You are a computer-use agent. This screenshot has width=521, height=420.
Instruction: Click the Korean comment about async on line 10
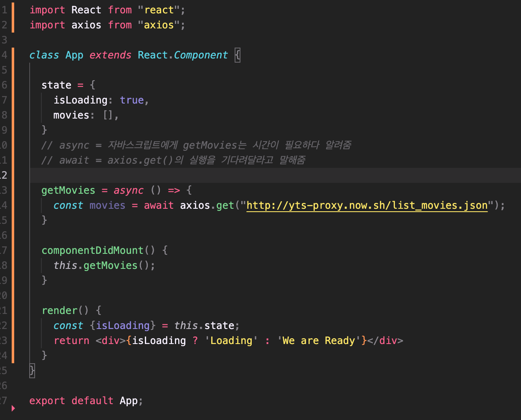[196, 145]
